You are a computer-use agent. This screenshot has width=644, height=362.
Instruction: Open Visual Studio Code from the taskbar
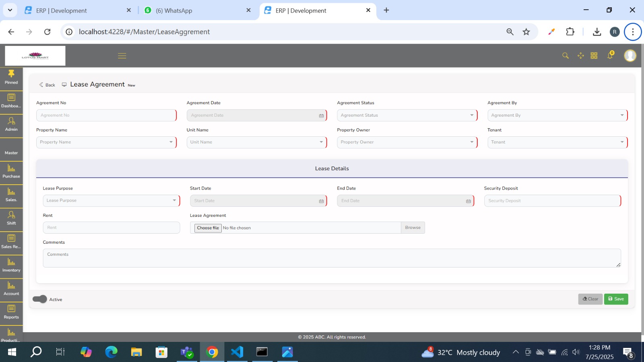(237, 352)
